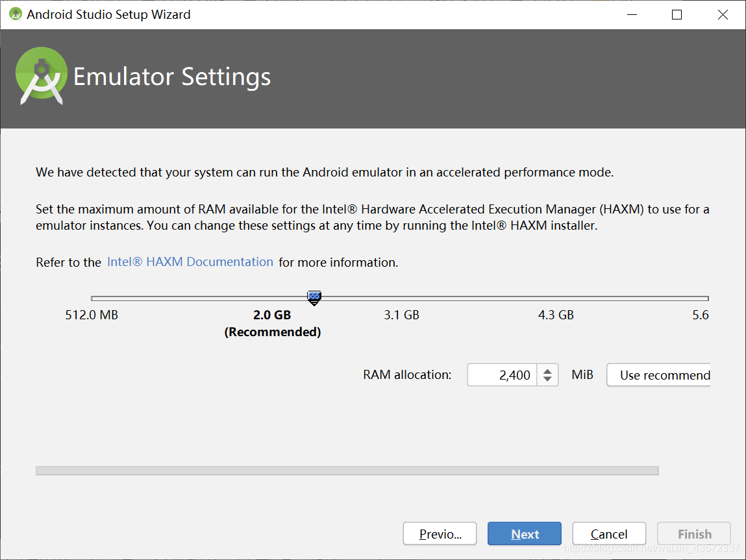Click the 512.0 MB slider label
This screenshot has width=746, height=560.
tap(92, 315)
